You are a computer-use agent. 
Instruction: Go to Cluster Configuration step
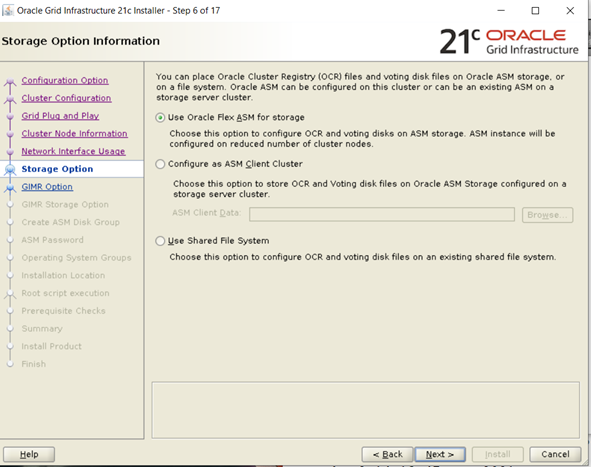[x=66, y=98]
